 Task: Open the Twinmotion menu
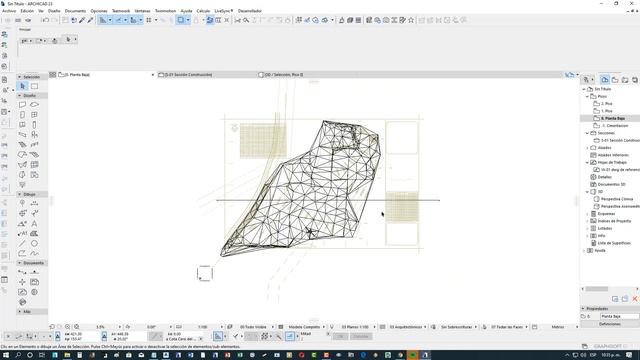[x=165, y=11]
